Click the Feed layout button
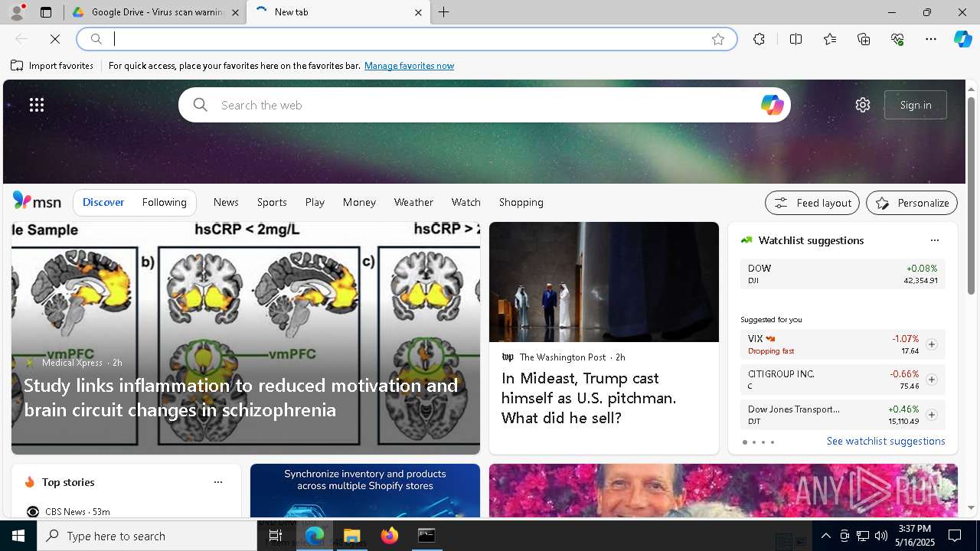 pyautogui.click(x=812, y=203)
